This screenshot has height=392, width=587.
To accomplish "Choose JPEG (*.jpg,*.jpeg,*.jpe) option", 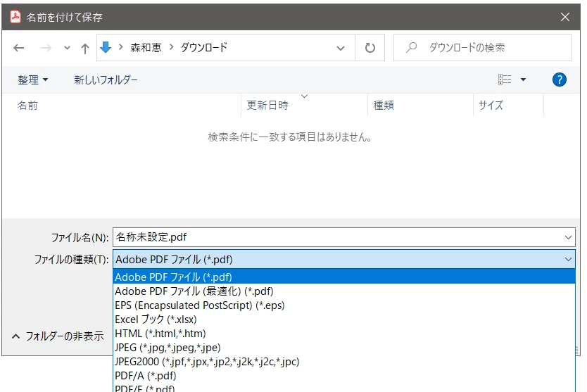I will pyautogui.click(x=343, y=348).
